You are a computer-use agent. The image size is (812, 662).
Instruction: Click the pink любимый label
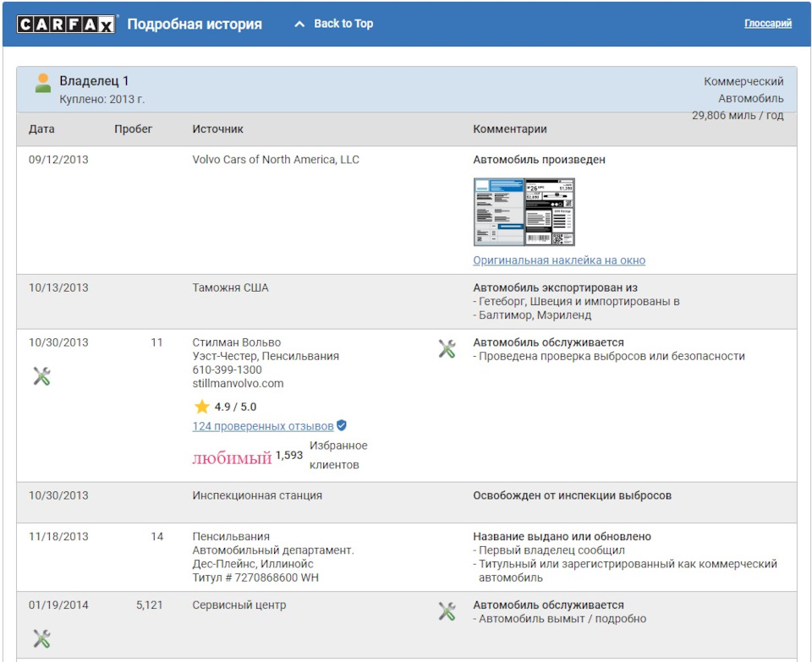point(232,458)
